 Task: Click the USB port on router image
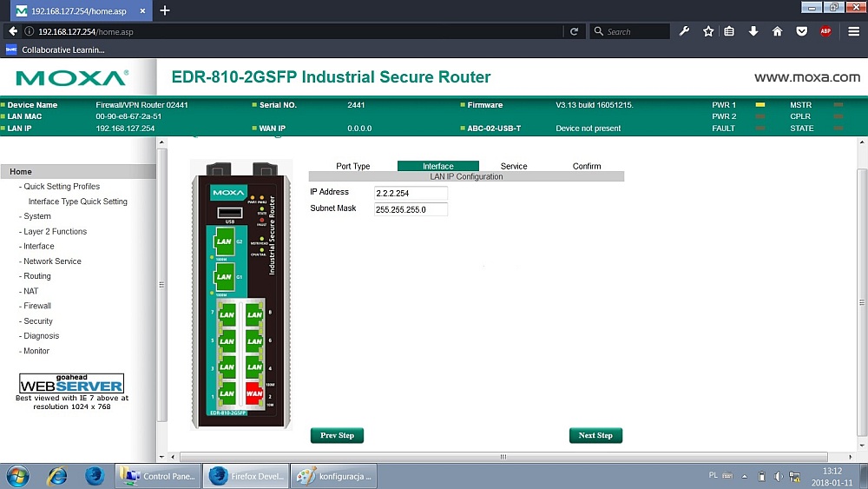(230, 213)
